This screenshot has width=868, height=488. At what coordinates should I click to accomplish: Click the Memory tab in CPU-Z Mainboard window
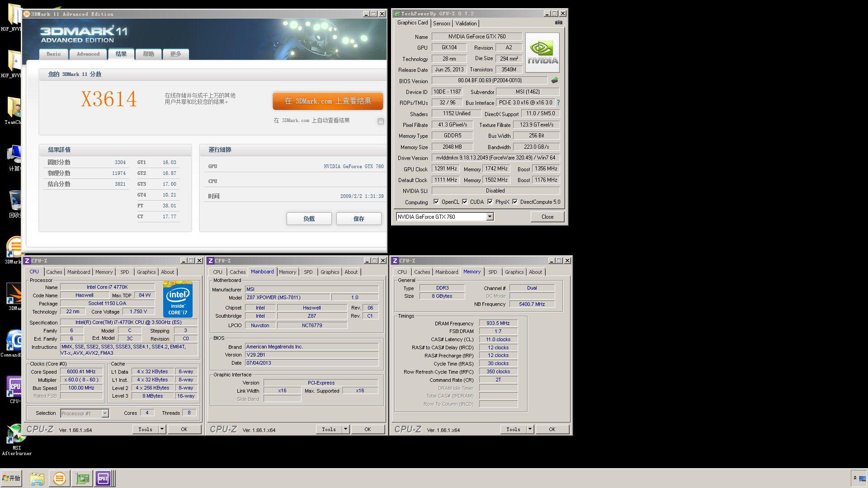(288, 272)
